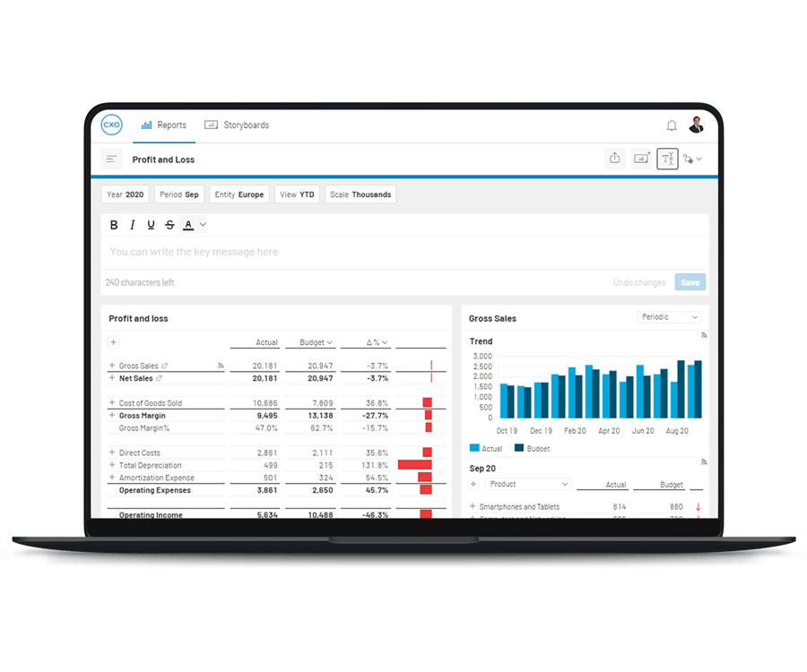
Task: Expand the Net Sales row
Action: pyautogui.click(x=112, y=378)
